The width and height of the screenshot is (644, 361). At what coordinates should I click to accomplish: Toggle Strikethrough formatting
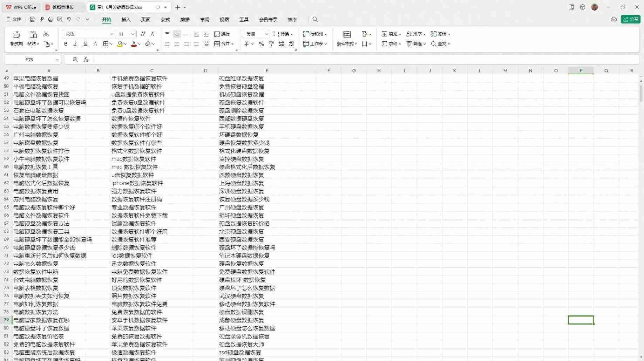[x=95, y=44]
